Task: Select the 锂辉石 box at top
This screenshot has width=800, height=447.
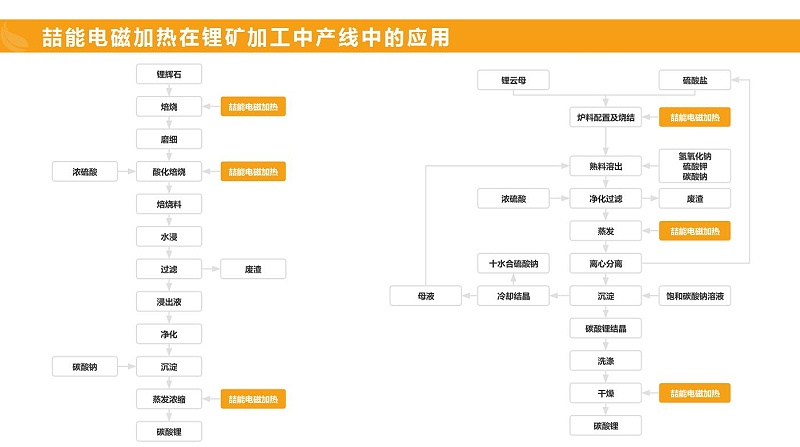Action: click(168, 74)
